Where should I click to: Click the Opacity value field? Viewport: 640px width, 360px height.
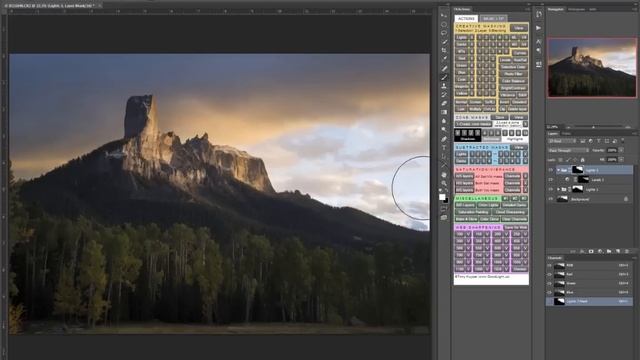coord(612,150)
